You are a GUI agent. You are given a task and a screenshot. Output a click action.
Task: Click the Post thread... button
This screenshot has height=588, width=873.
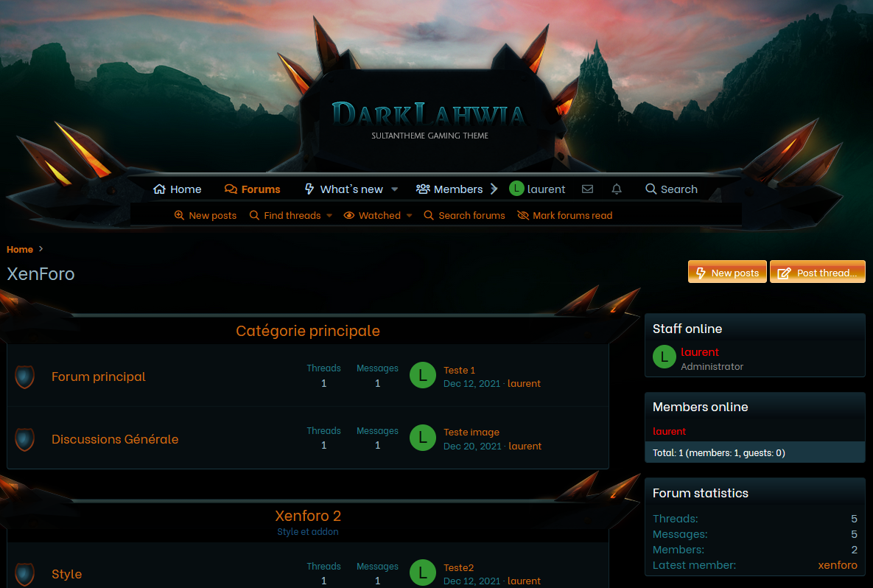click(x=817, y=273)
